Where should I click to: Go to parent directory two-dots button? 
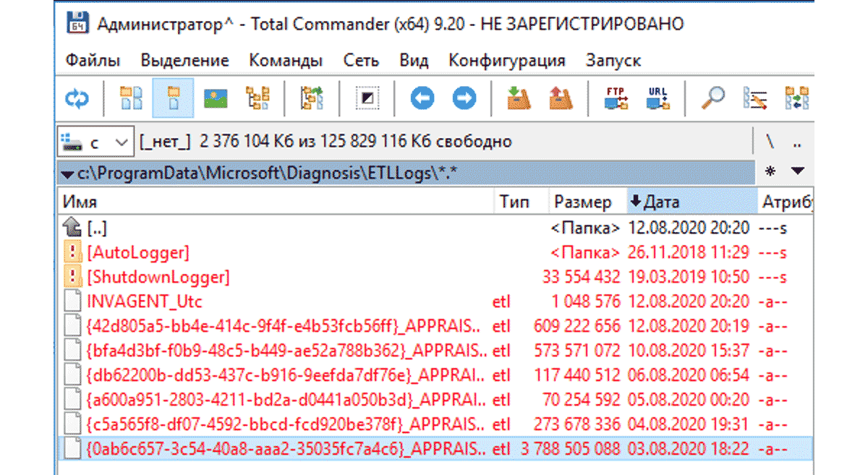(797, 143)
